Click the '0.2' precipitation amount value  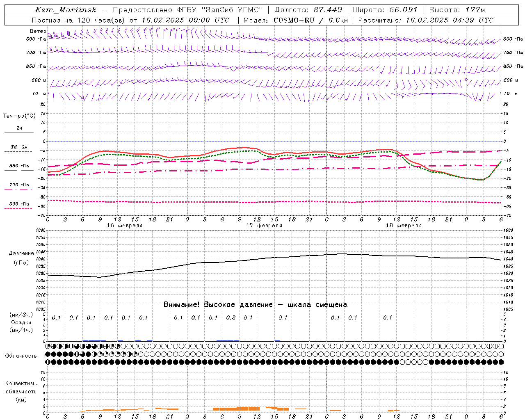tap(231, 317)
